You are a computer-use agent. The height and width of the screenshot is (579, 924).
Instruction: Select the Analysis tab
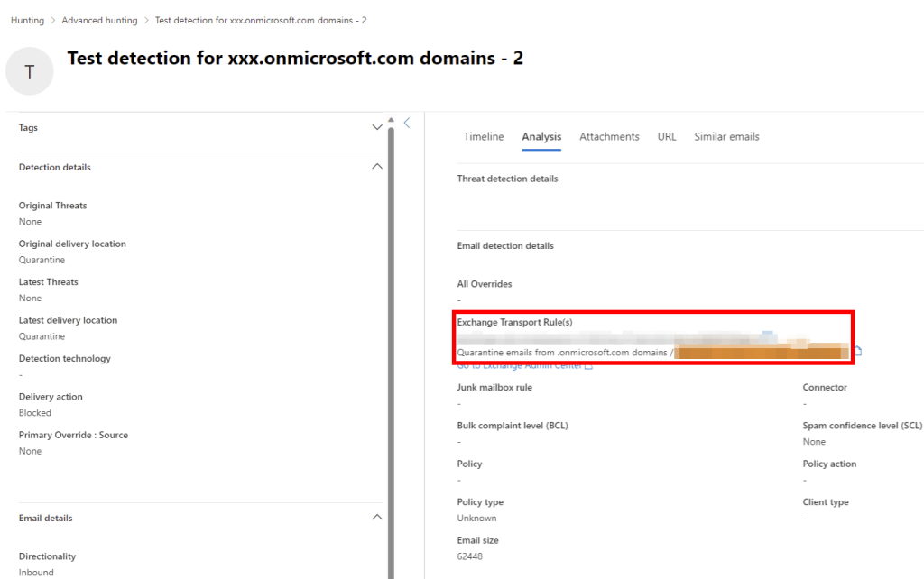[x=541, y=137]
